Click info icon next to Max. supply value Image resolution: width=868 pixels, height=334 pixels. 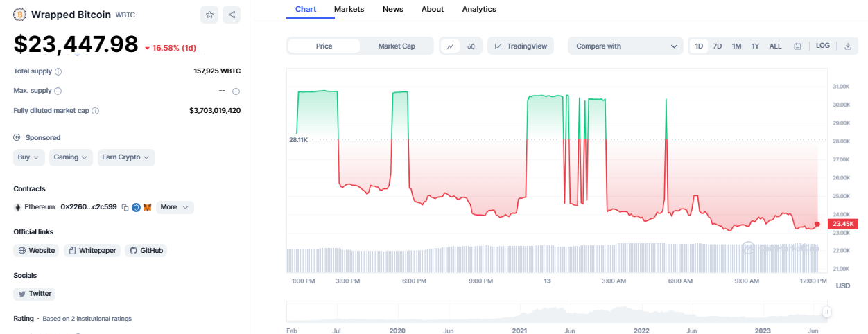[236, 91]
